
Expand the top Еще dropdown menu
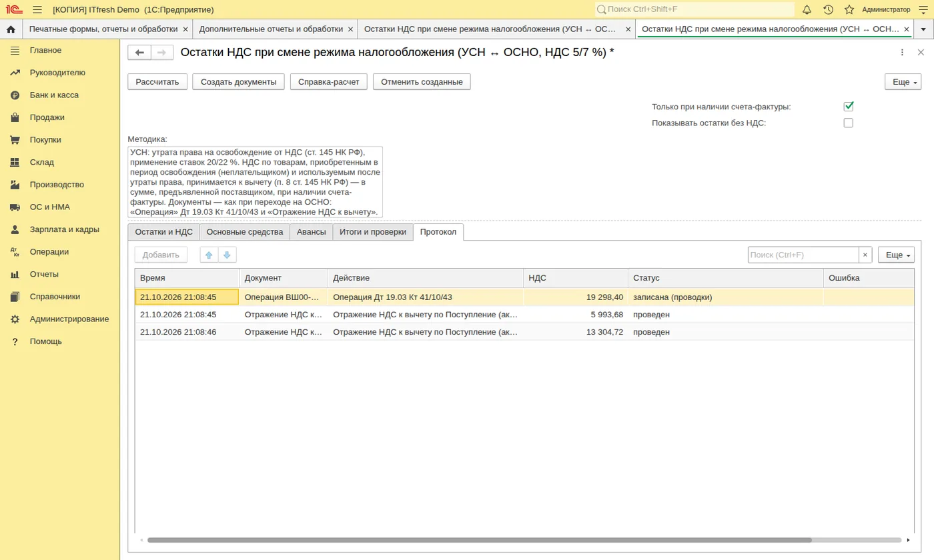point(903,81)
